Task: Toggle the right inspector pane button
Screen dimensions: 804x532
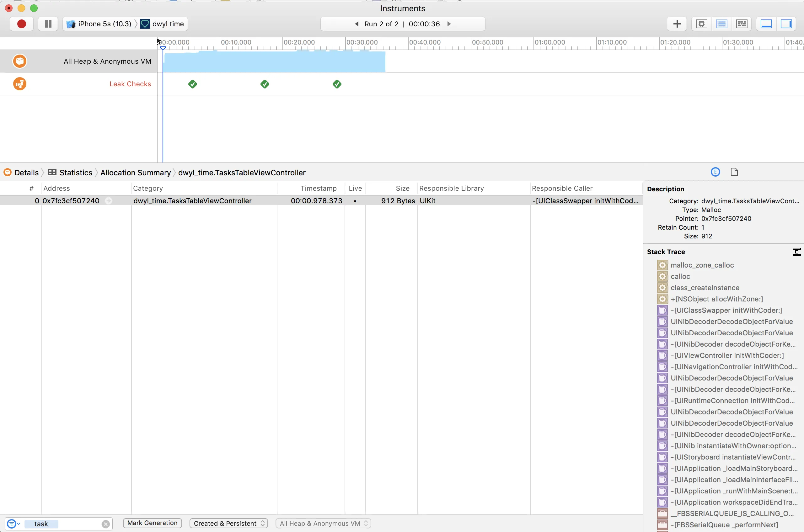Action: tap(786, 24)
